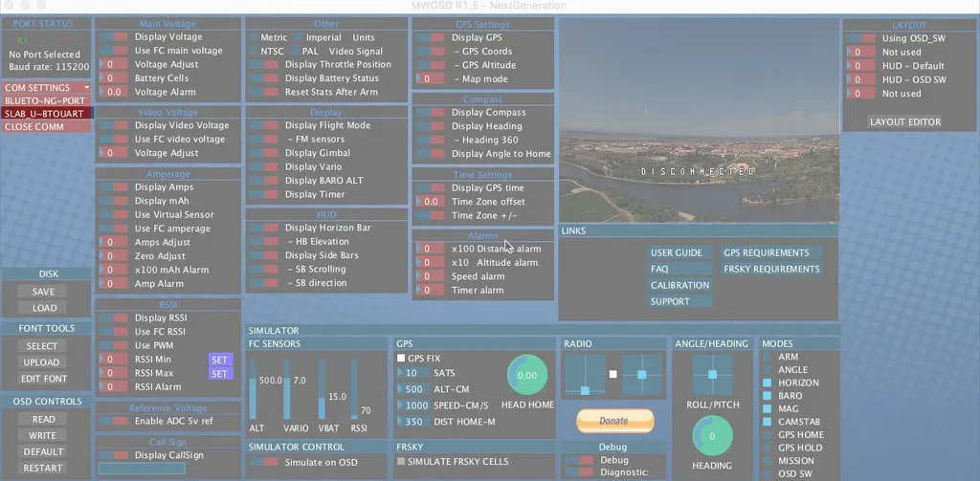Toggle Simulate on OSD switch
This screenshot has height=481, width=980.
[263, 462]
